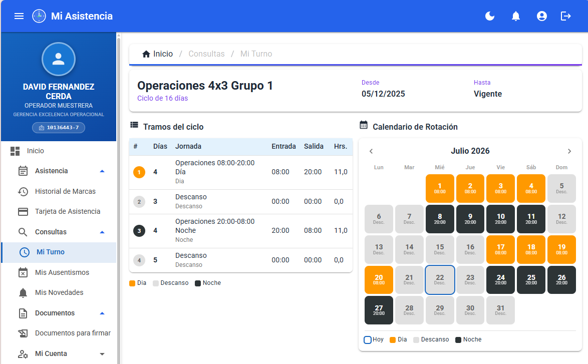The image size is (588, 364).
Task: Click the logout icon in header
Action: tap(565, 16)
